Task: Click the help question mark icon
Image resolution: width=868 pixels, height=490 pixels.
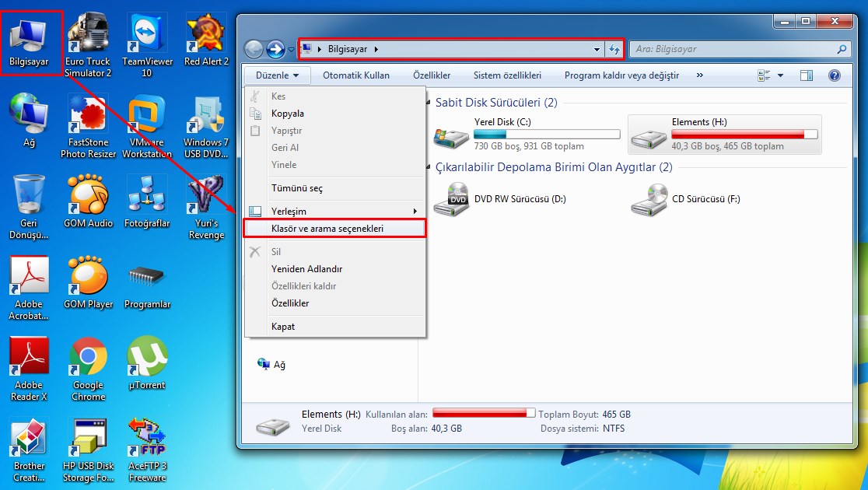Action: (834, 75)
